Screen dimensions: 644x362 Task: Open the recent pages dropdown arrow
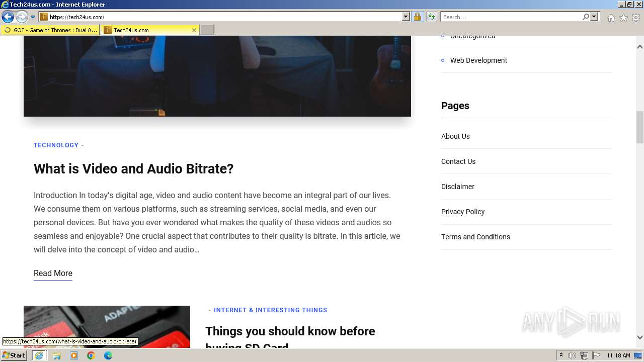pos(33,17)
